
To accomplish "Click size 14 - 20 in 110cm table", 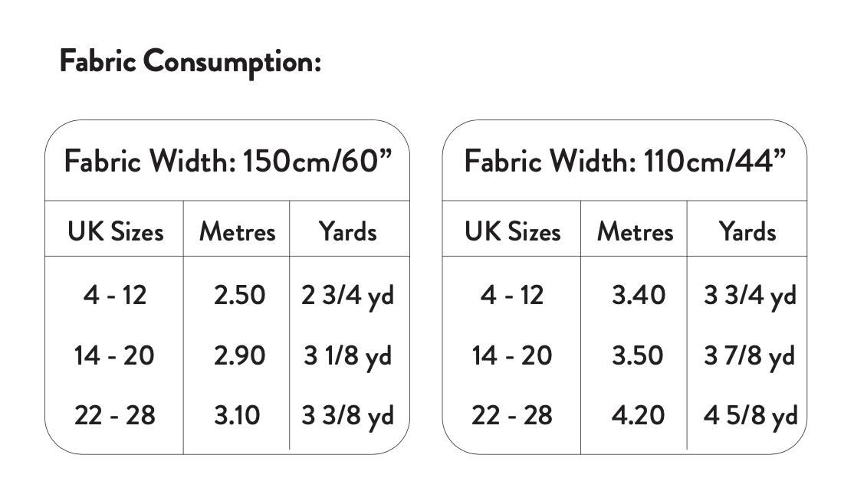I will tap(512, 355).
